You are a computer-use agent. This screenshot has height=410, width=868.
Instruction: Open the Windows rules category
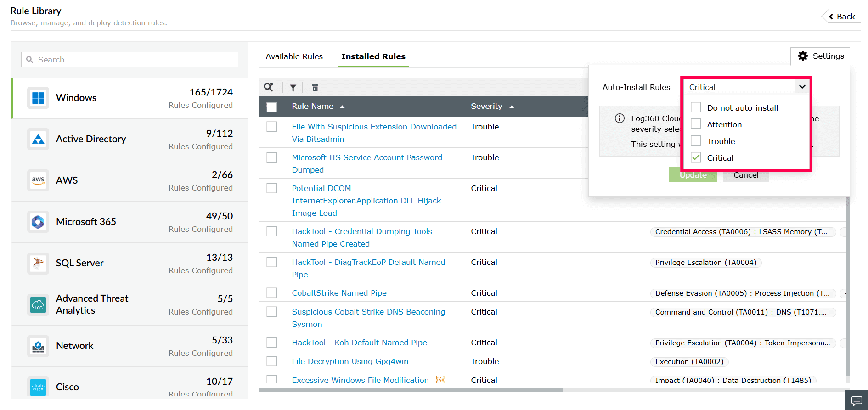coord(130,98)
